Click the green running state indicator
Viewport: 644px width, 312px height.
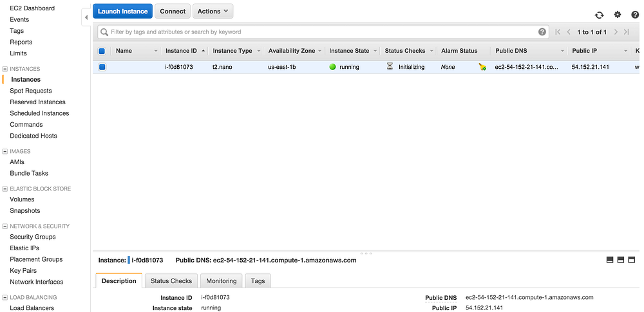tap(333, 67)
